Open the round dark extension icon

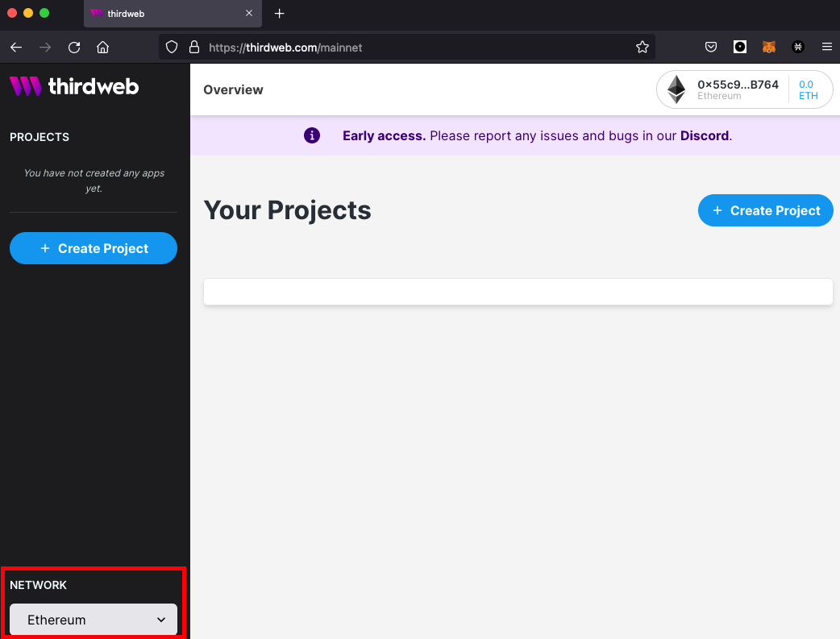coord(798,47)
